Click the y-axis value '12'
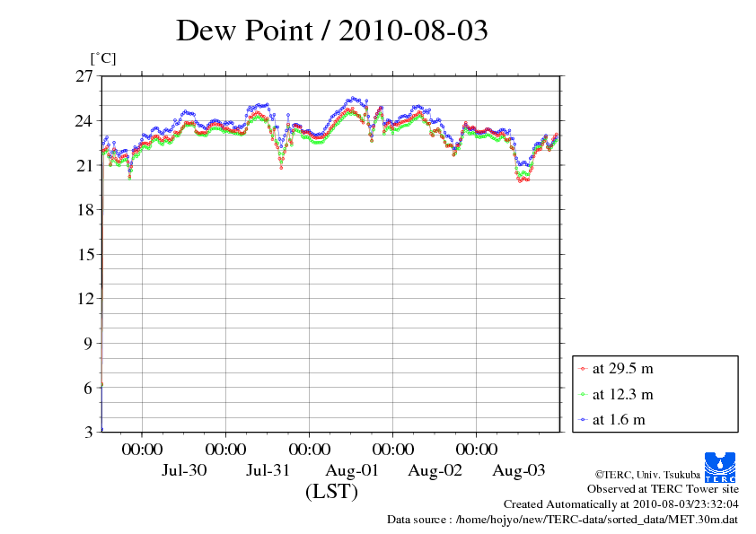Viewport: 756px width, 534px height. pyautogui.click(x=85, y=299)
